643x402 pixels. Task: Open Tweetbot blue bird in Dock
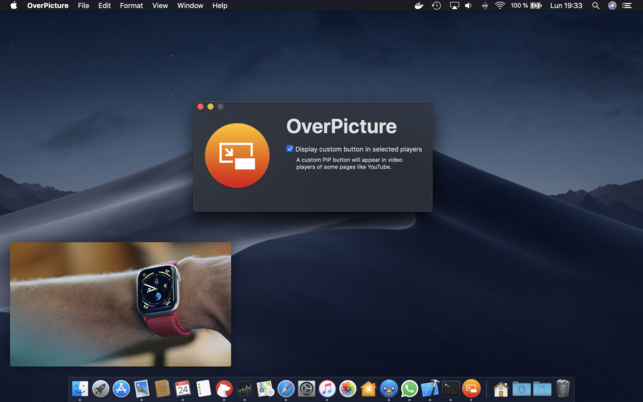389,388
